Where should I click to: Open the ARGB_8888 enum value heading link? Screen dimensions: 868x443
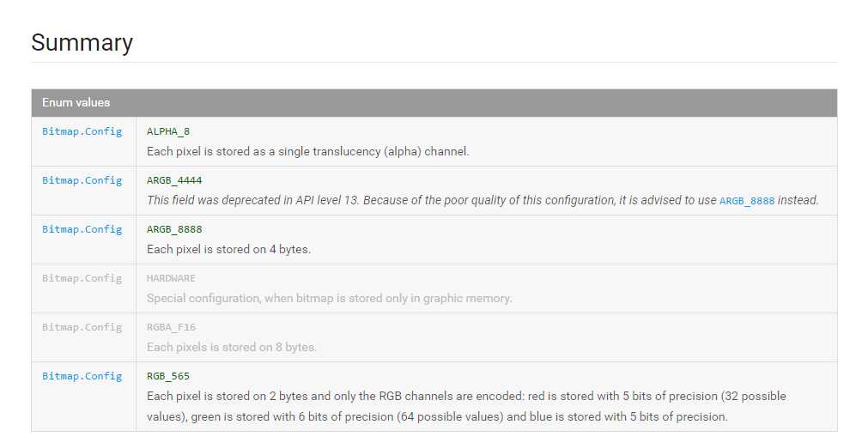point(174,229)
